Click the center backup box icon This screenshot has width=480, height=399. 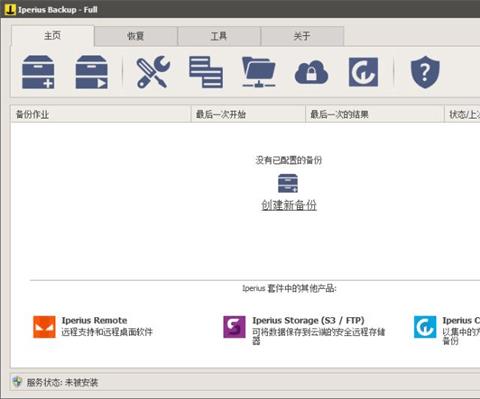(288, 183)
